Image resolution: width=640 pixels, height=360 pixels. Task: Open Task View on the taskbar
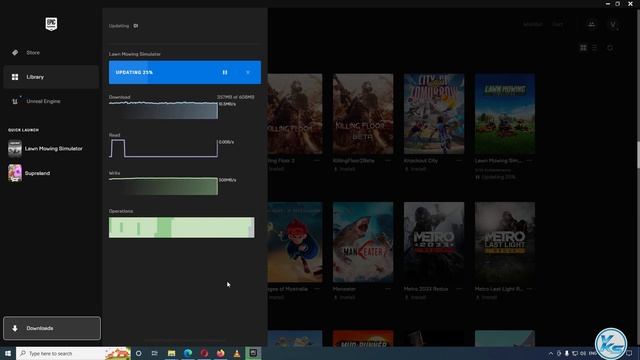coord(155,353)
